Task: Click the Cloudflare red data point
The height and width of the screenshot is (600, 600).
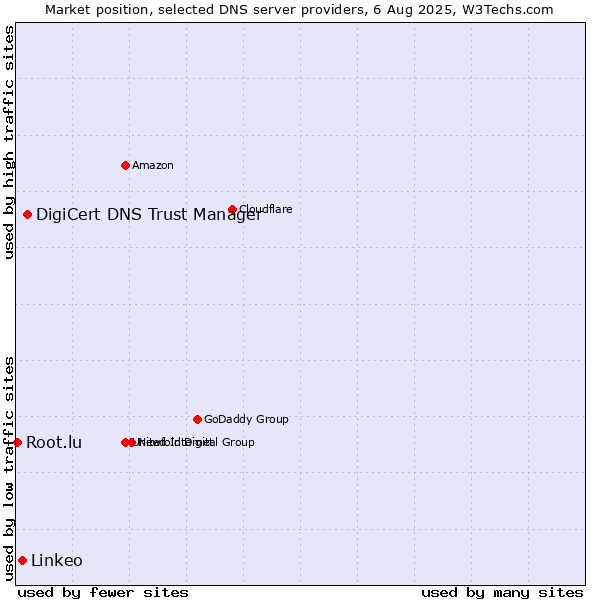Action: click(x=232, y=209)
